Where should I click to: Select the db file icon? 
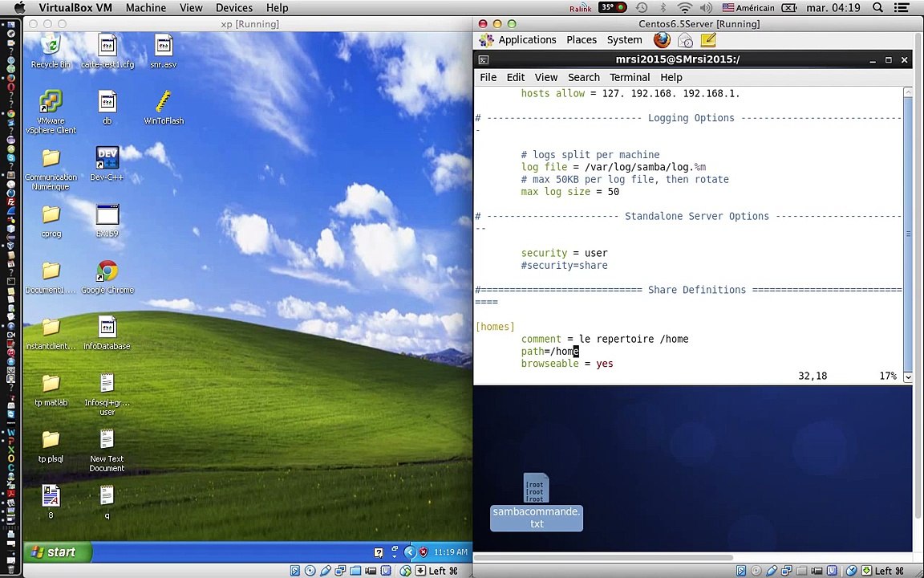[x=107, y=108]
